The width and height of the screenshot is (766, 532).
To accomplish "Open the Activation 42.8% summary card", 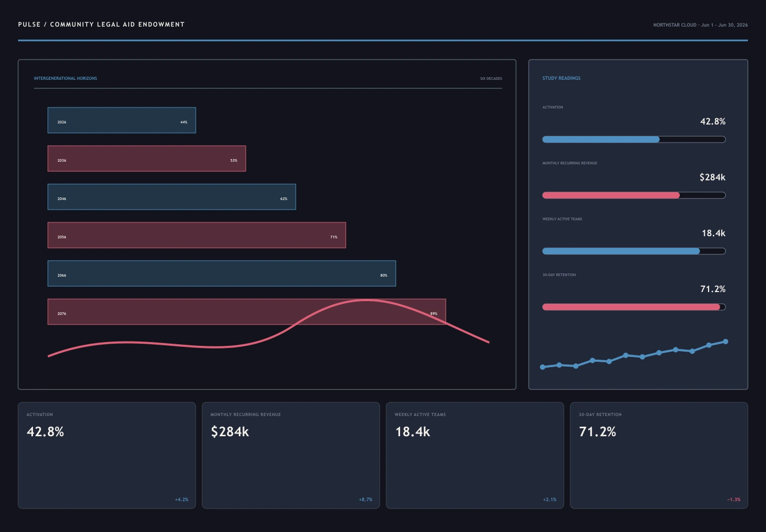I will tap(107, 455).
